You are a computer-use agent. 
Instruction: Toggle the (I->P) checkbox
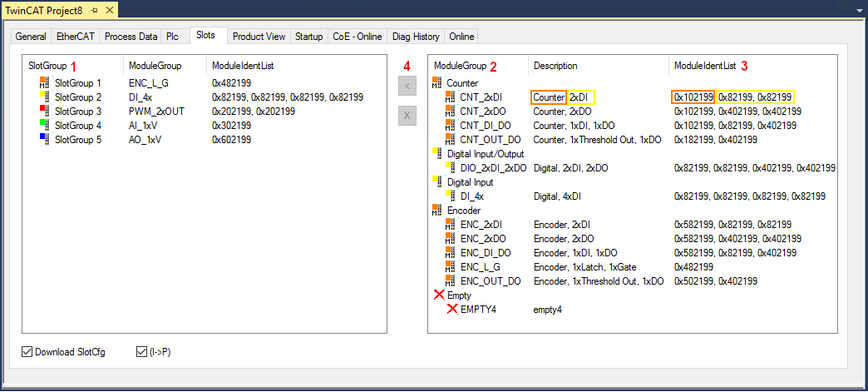pos(141,351)
